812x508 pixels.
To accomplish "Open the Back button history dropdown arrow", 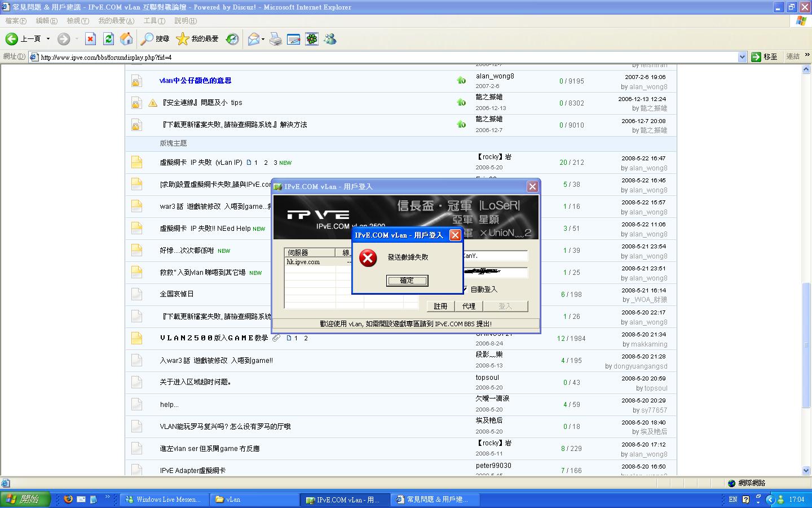I will tap(48, 39).
